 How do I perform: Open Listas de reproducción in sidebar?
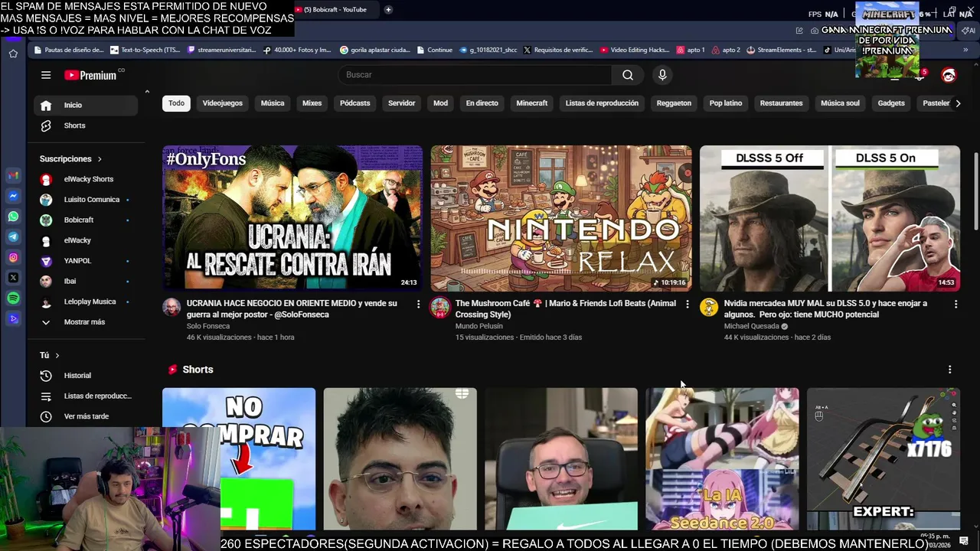(86, 396)
